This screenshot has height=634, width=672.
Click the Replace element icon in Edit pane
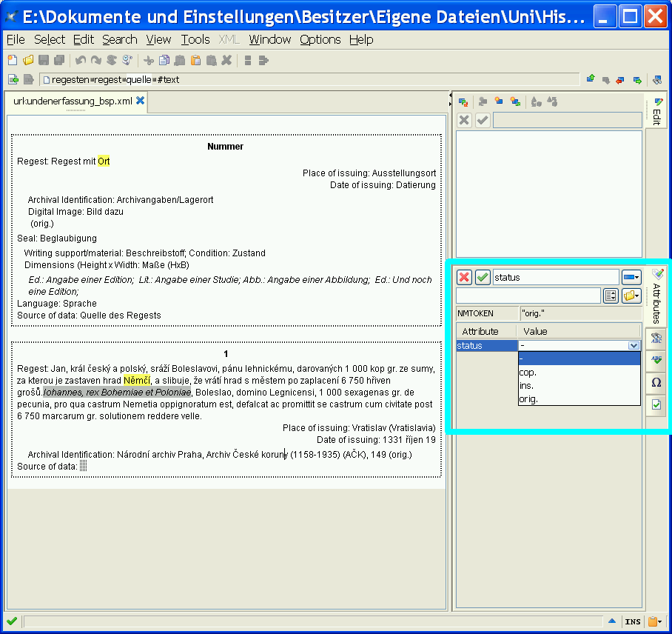(x=463, y=102)
